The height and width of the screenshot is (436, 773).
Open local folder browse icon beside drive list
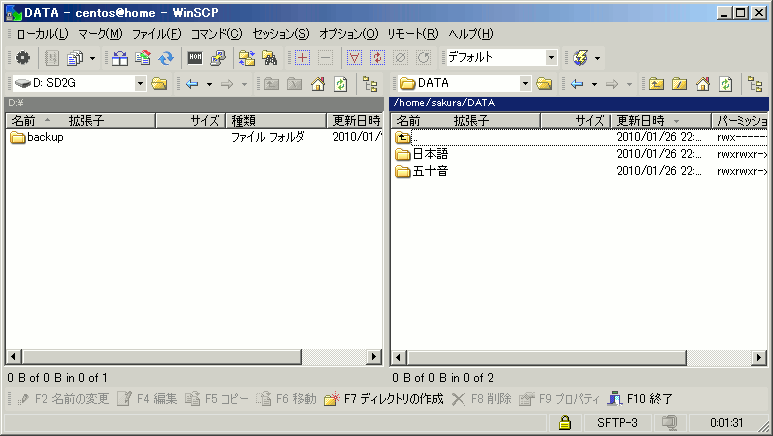[x=159, y=84]
